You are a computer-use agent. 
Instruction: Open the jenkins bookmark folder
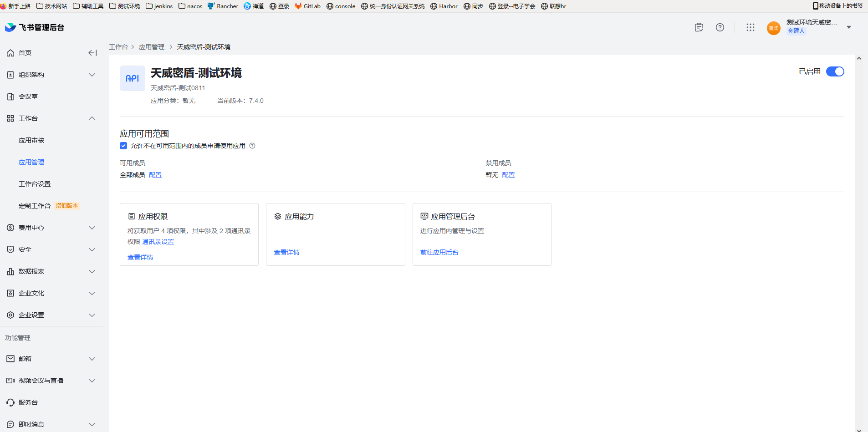[159, 6]
